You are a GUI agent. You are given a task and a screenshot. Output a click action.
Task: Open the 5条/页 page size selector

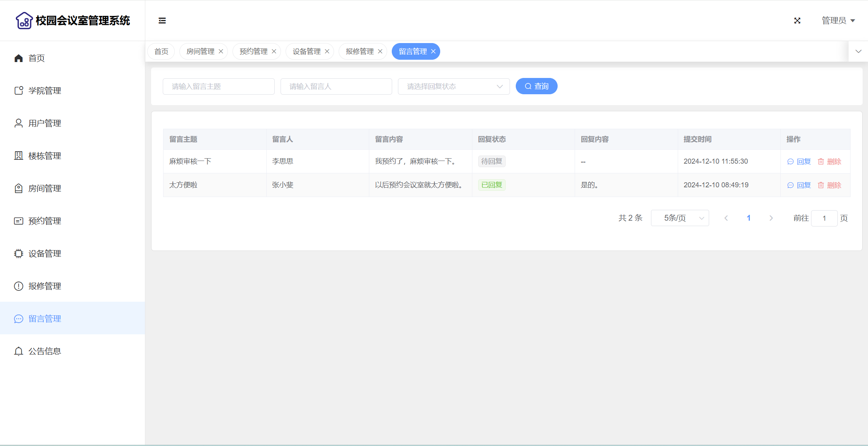tap(680, 218)
